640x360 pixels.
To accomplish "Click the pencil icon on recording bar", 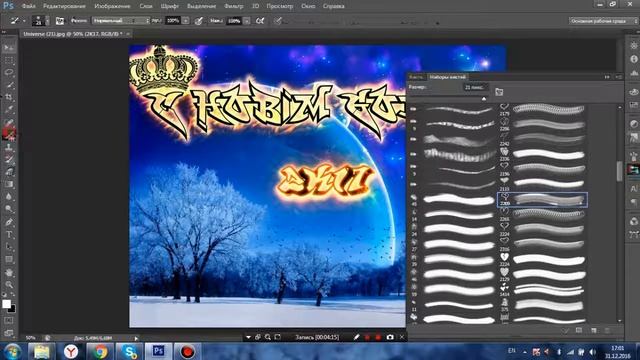I will click(x=356, y=337).
